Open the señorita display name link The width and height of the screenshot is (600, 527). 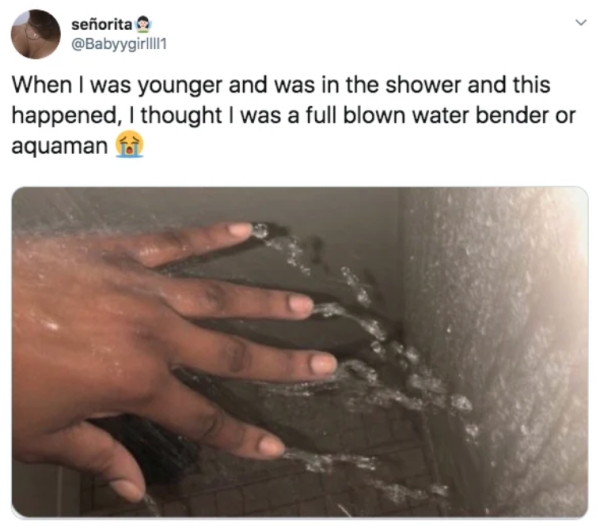[x=102, y=24]
